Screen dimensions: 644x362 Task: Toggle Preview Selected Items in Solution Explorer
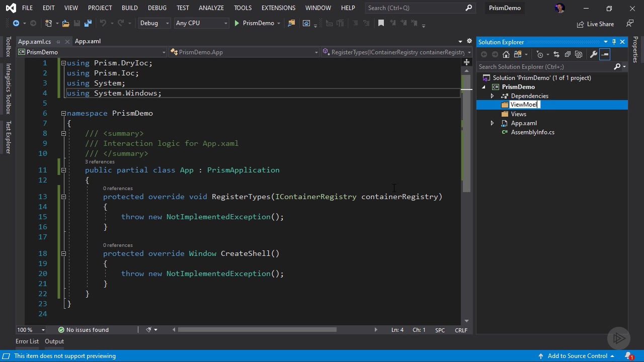pos(605,54)
